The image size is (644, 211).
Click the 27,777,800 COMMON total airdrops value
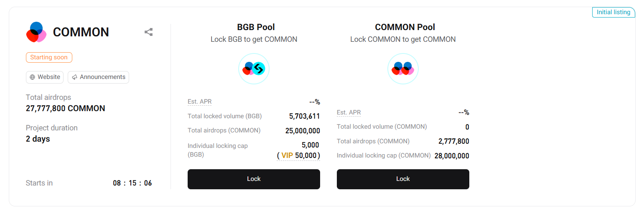pos(65,109)
